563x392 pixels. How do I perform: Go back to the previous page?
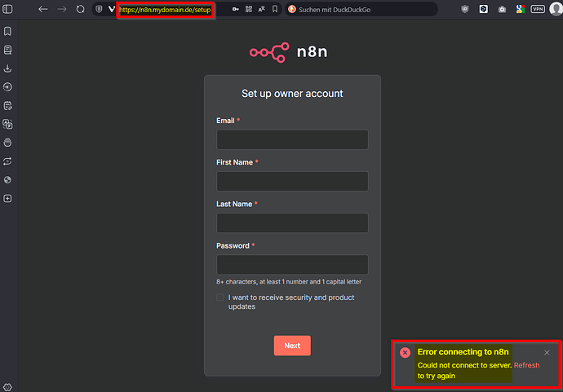(43, 9)
